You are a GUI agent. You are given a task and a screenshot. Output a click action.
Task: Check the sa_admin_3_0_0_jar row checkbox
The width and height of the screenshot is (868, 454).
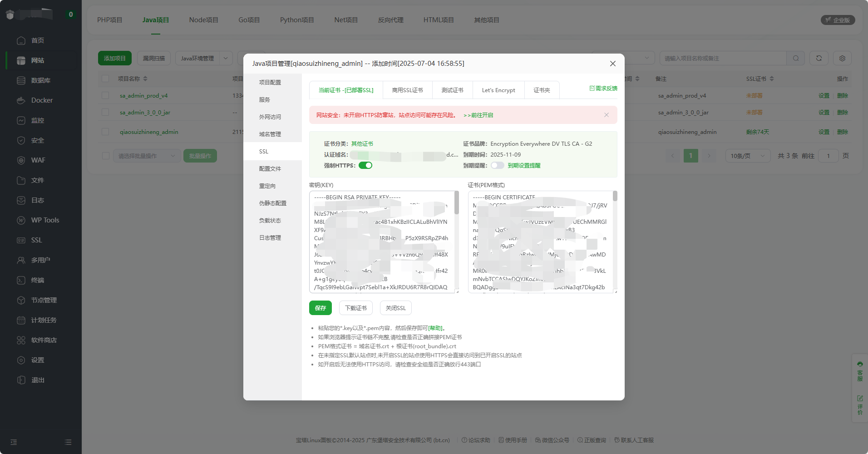pos(105,112)
